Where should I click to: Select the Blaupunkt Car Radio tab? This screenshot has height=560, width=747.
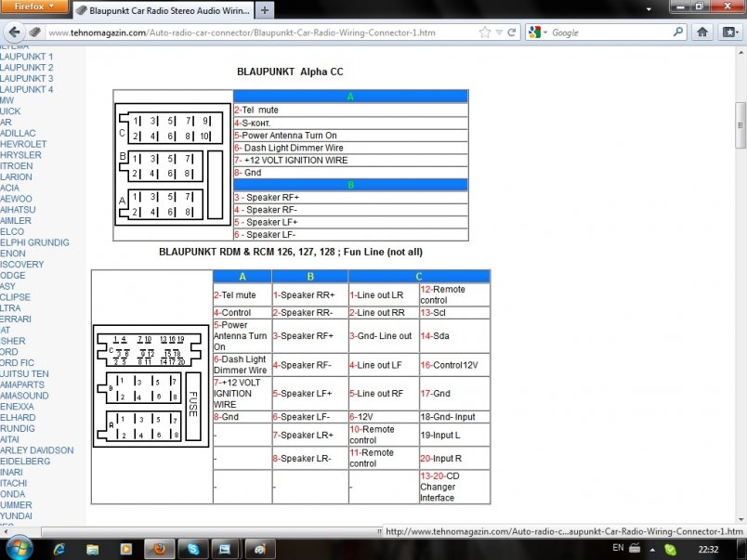pyautogui.click(x=164, y=10)
